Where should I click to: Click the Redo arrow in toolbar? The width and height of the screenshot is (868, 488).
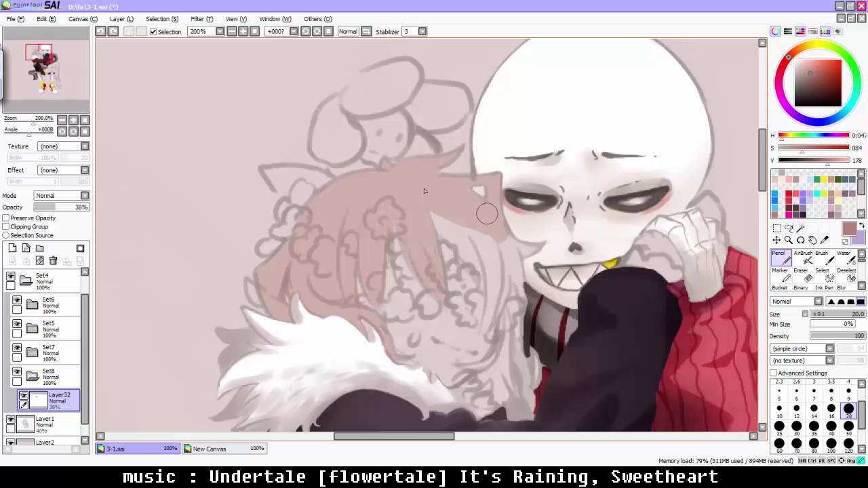pos(113,31)
